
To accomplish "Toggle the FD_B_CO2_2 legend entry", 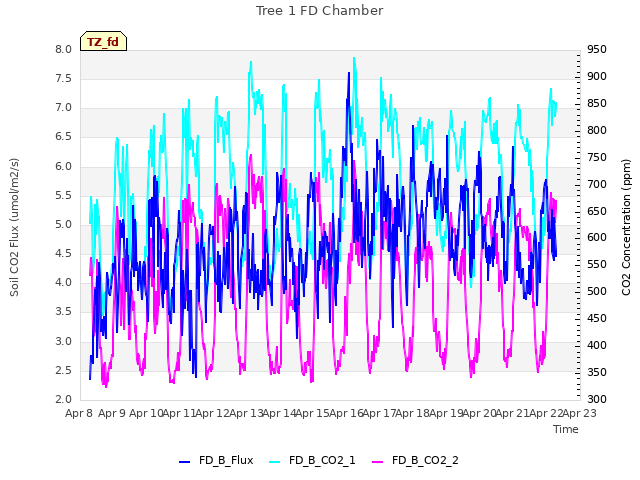I will click(416, 460).
